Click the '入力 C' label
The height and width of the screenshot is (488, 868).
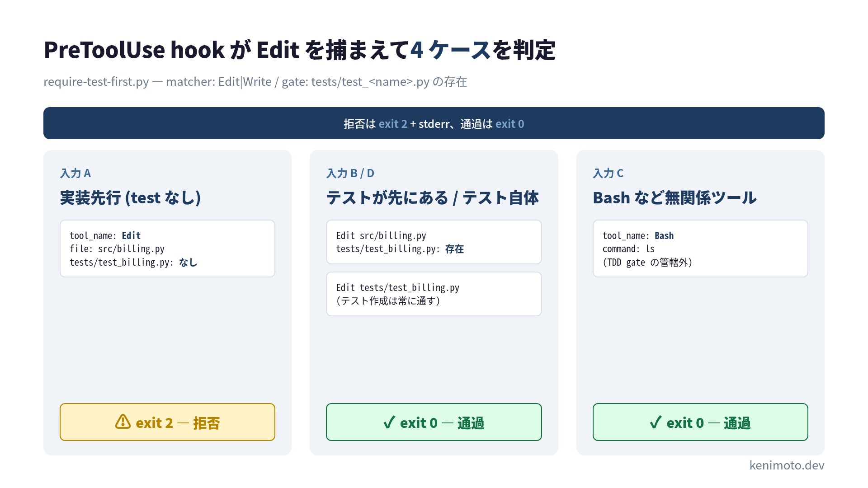point(608,173)
